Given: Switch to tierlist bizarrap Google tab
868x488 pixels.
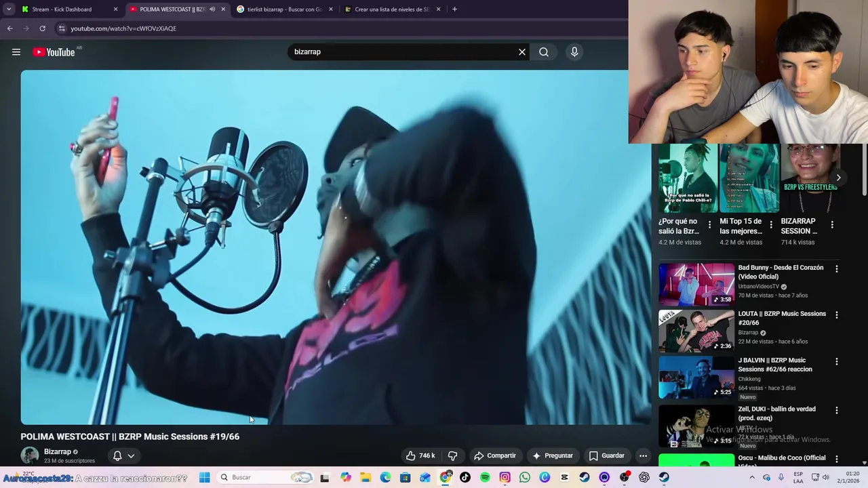Looking at the screenshot, I should (284, 9).
